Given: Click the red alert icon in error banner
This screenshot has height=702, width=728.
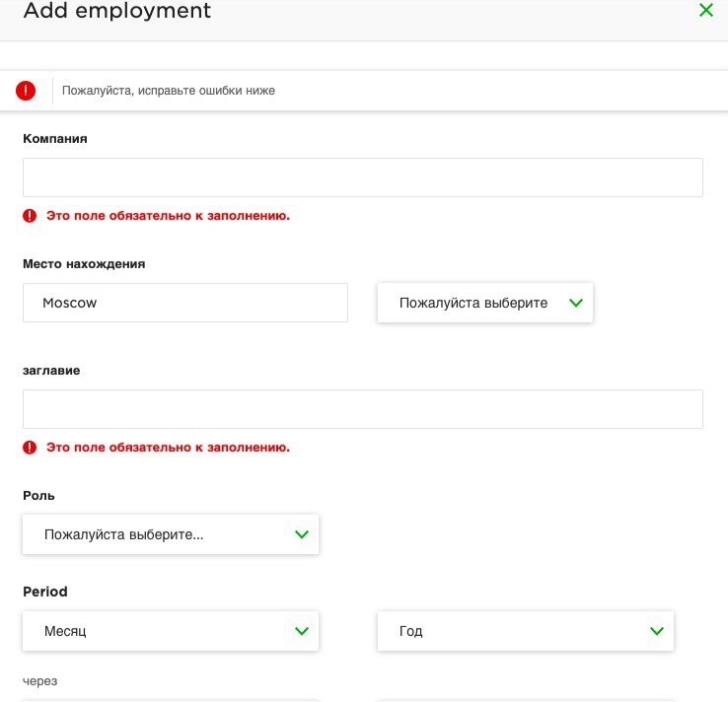Looking at the screenshot, I should tap(26, 91).
